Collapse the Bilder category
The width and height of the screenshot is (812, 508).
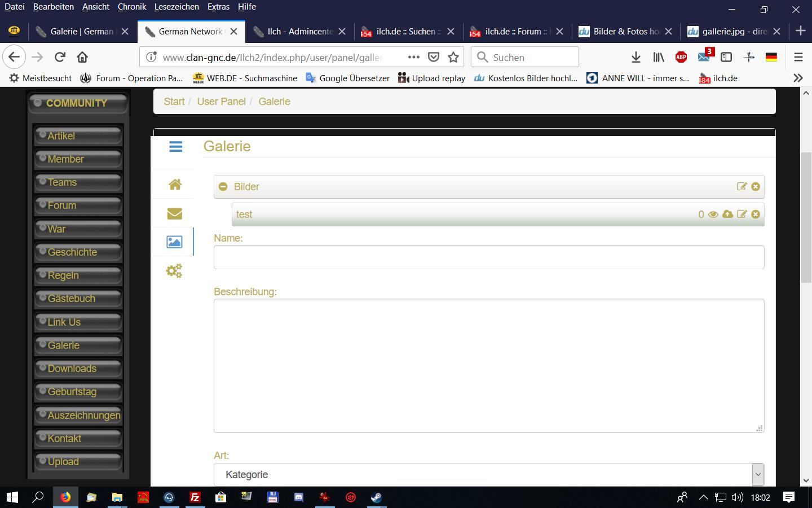tap(223, 187)
